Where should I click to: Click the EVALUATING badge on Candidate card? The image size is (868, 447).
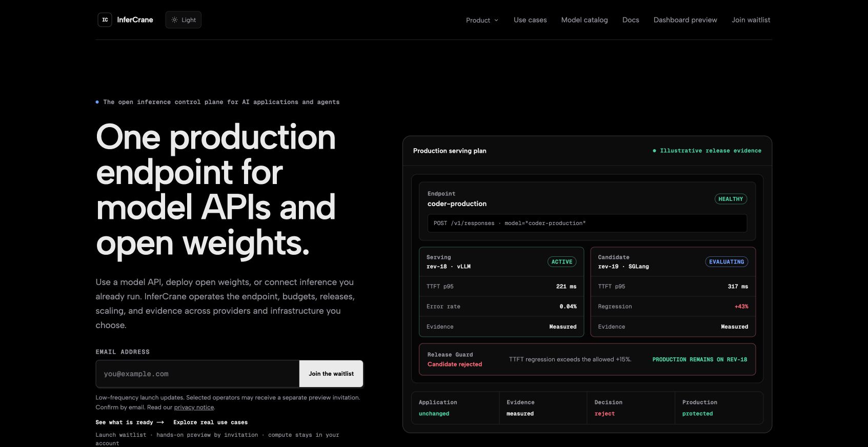click(726, 262)
